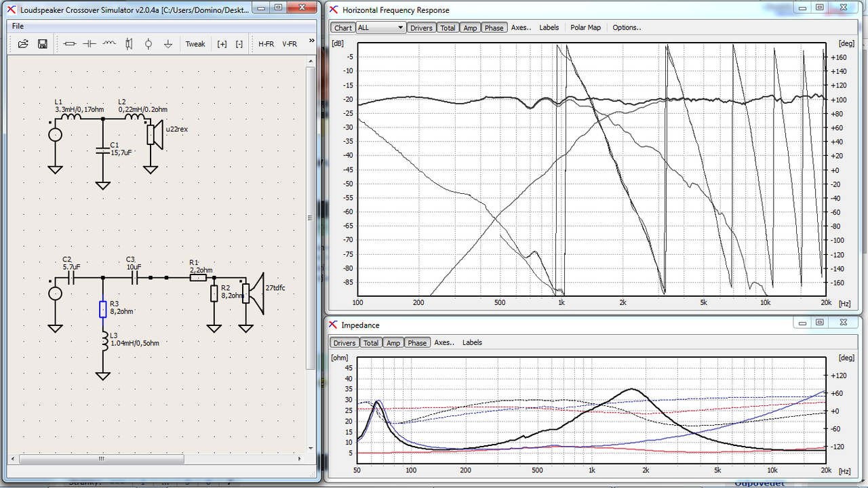Select the highlighted resistor R3

[102, 309]
